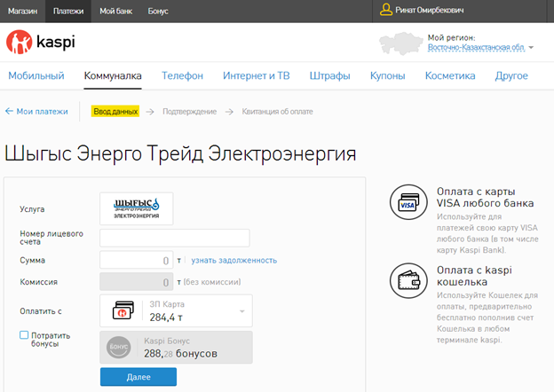Image resolution: width=554 pixels, height=392 pixels.
Task: Click the Оплата с kaspi кошелька heading
Action: click(474, 276)
